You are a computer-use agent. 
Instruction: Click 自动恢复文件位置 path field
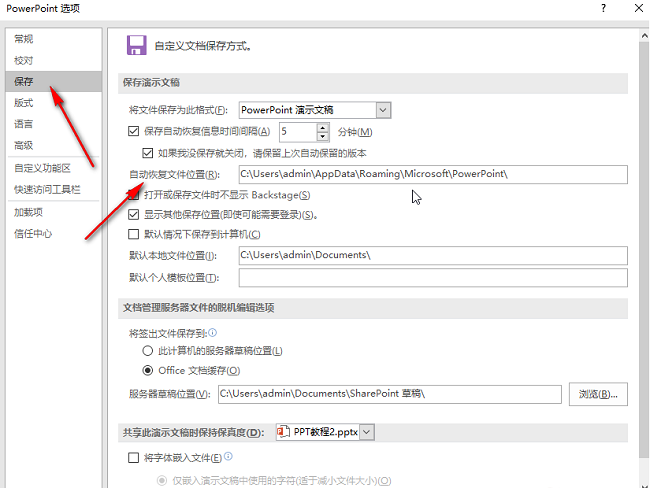tap(433, 174)
